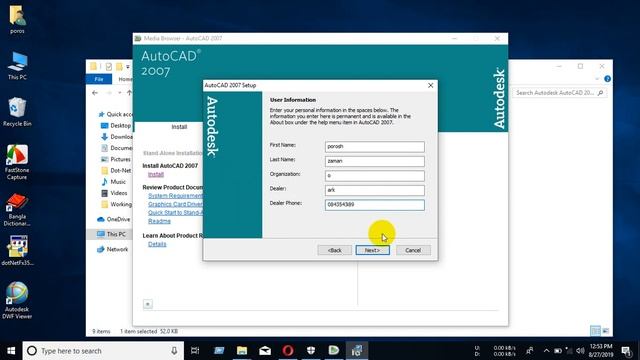
Task: Select the FastStone Capture desktop shortcut
Action: click(x=17, y=162)
